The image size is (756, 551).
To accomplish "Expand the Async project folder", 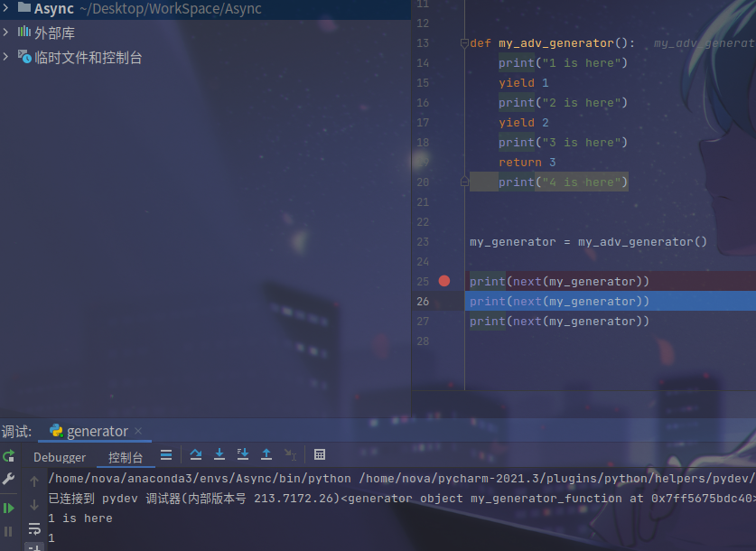I will point(6,8).
